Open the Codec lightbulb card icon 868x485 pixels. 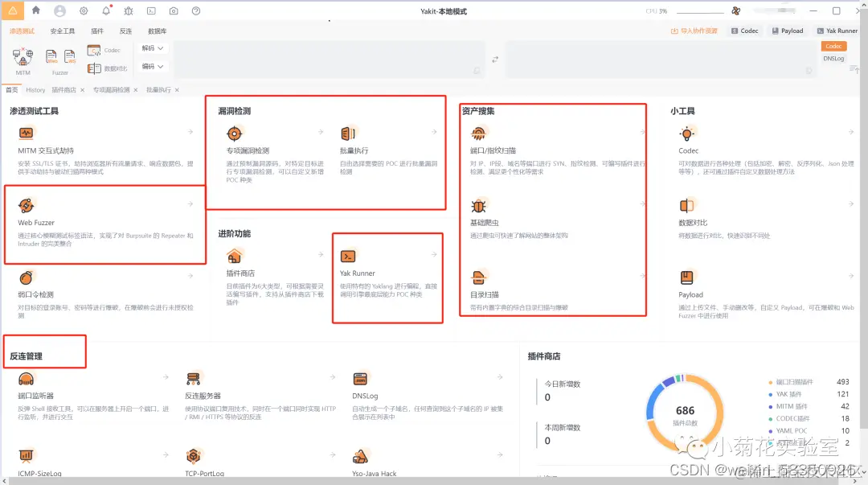click(687, 133)
